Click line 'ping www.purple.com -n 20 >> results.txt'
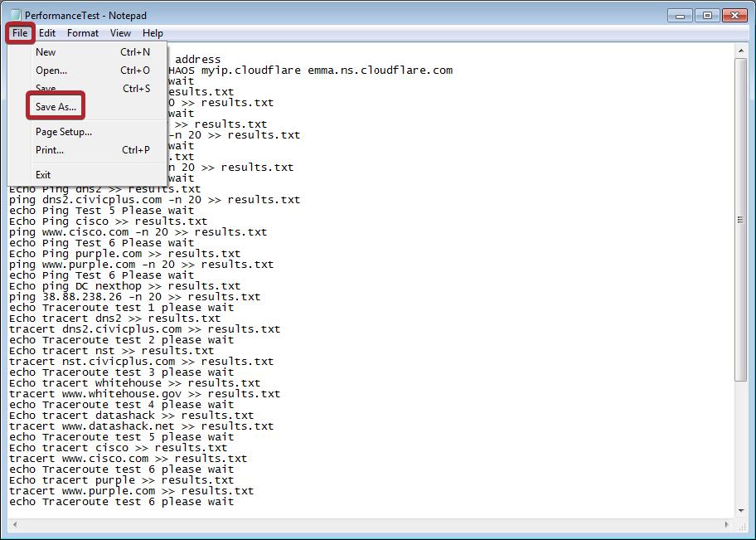Screen dimensions: 756x540 [x=141, y=265]
